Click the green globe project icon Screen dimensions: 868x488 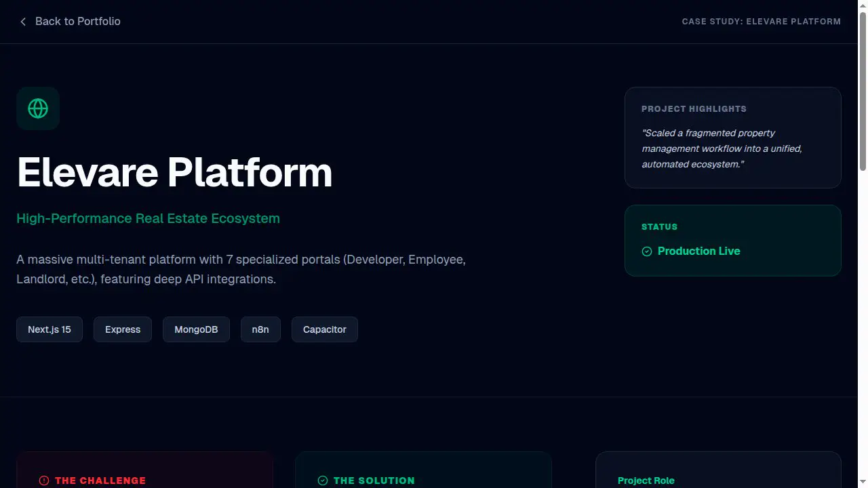point(38,108)
